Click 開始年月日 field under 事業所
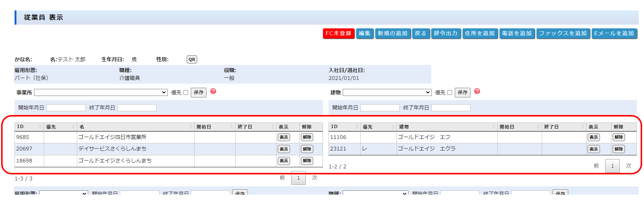Image resolution: width=644 pixels, height=208 pixels. (x=66, y=108)
